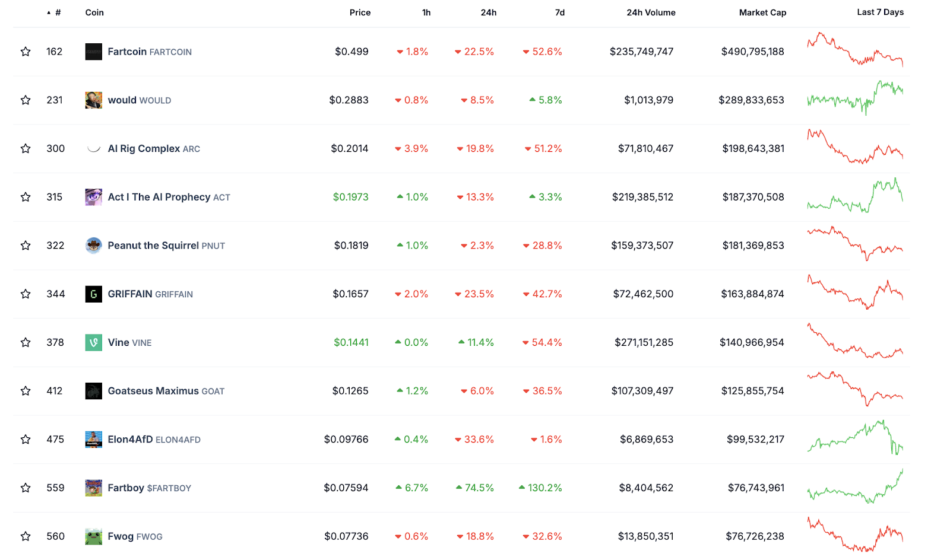Open the Fartboy coin page link
The image size is (950, 560).
[126, 488]
